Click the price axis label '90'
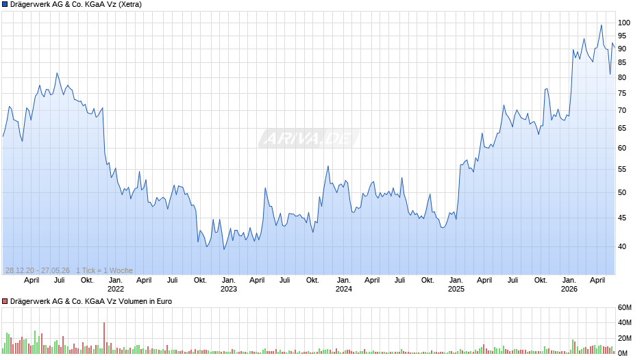Viewport: 644px width, 360px height. tap(622, 49)
